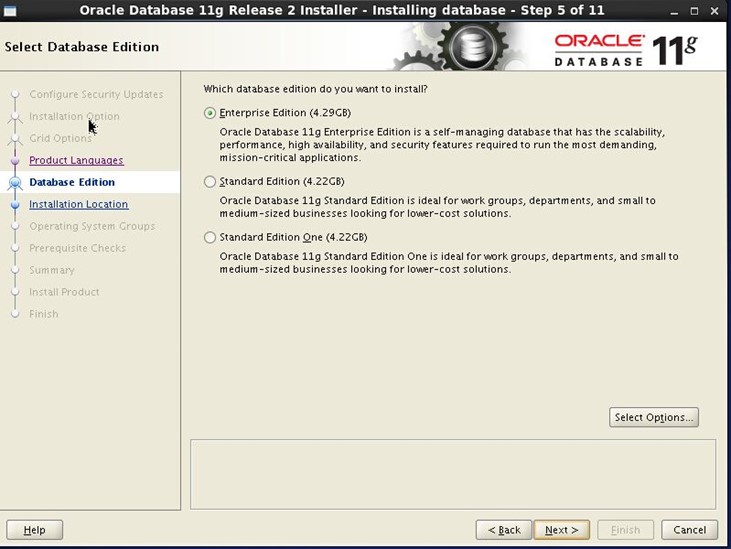
Task: Click Next to continue installation
Action: pyautogui.click(x=561, y=530)
